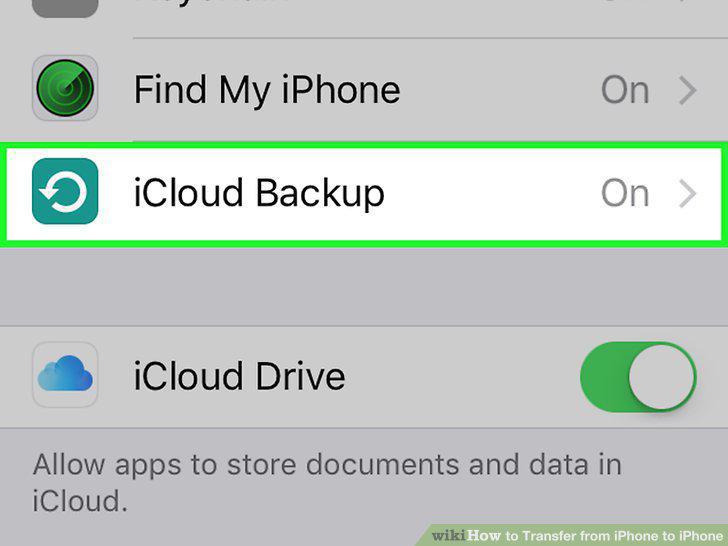This screenshot has height=546, width=728.
Task: Tap the white knob of the iCloud Drive toggle
Action: click(x=662, y=377)
